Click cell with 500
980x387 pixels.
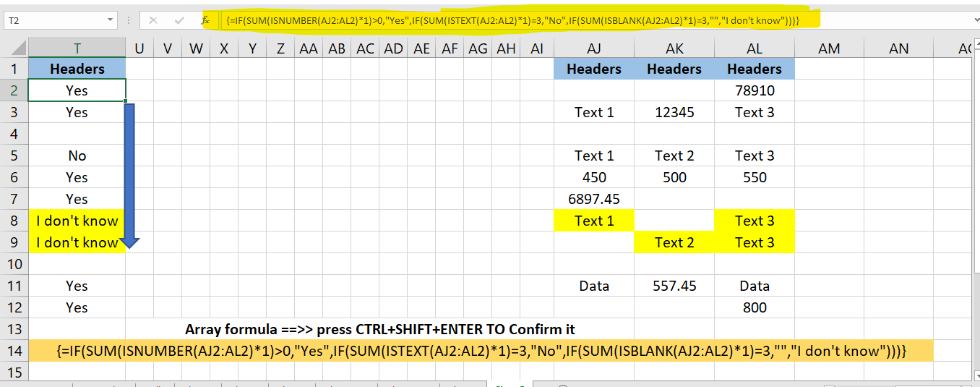click(x=674, y=177)
